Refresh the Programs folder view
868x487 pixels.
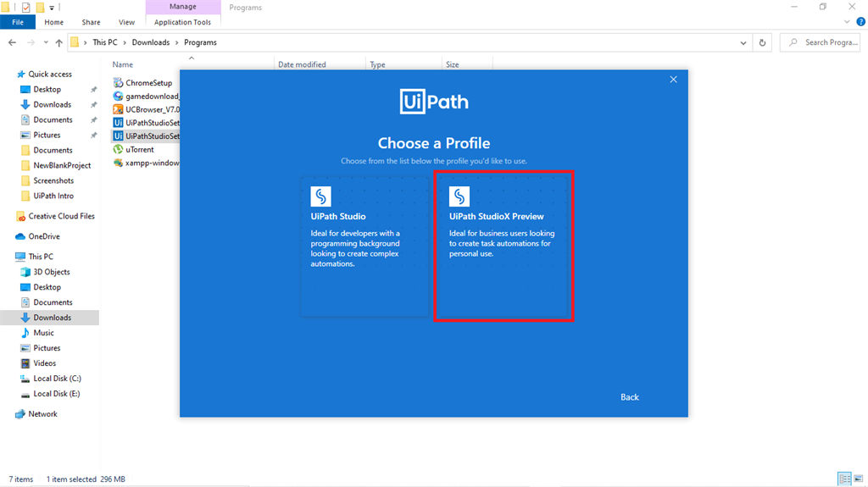coord(762,42)
